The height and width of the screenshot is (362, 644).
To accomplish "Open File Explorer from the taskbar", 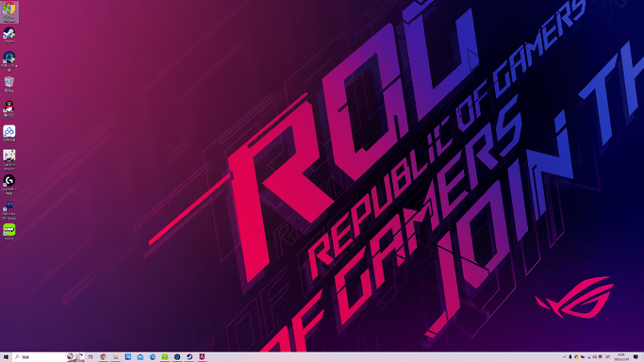I will [x=115, y=357].
